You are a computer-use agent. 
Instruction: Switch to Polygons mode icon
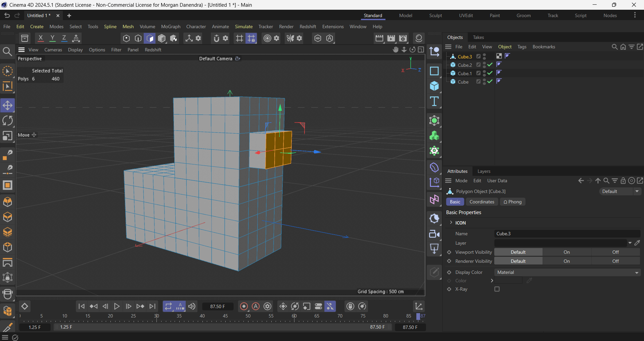(x=150, y=38)
